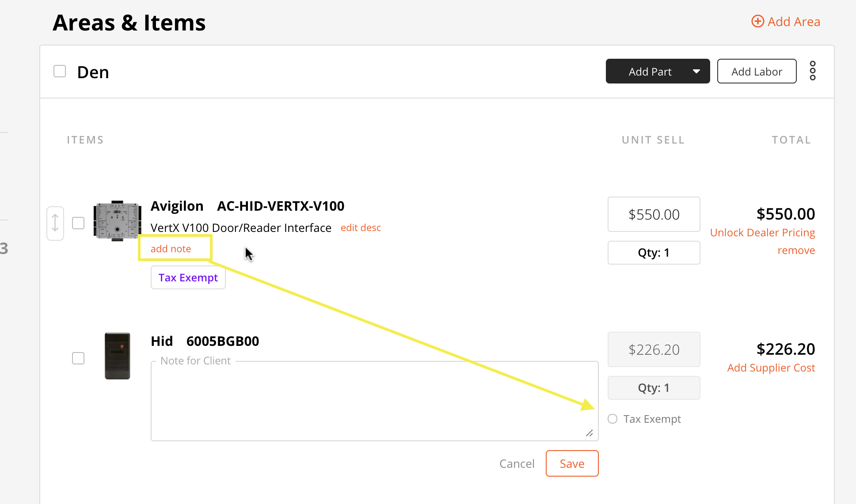The width and height of the screenshot is (856, 504).
Task: Check the Avigilon AC-HID-VERTX-V100 item checkbox
Action: pos(78,223)
